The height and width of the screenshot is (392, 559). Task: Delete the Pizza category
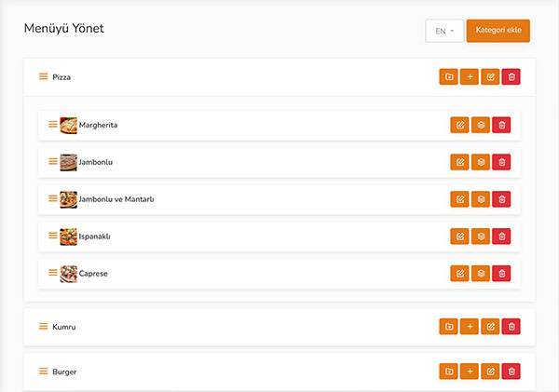pos(511,77)
